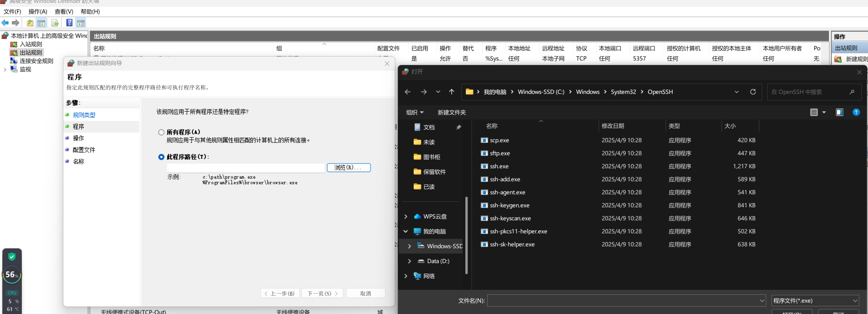Click the refresh icon in Open dialog
Viewport: 868px width, 314px height.
click(x=753, y=92)
